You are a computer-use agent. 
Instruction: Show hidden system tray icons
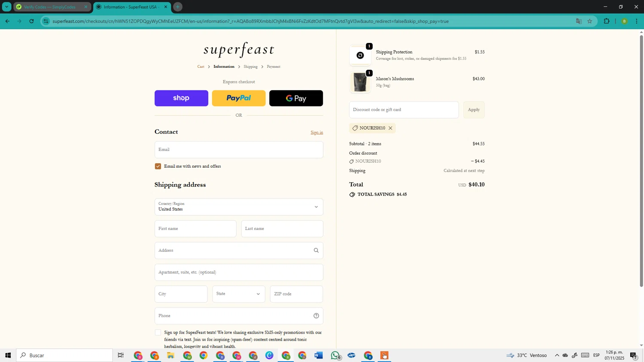tap(557, 356)
